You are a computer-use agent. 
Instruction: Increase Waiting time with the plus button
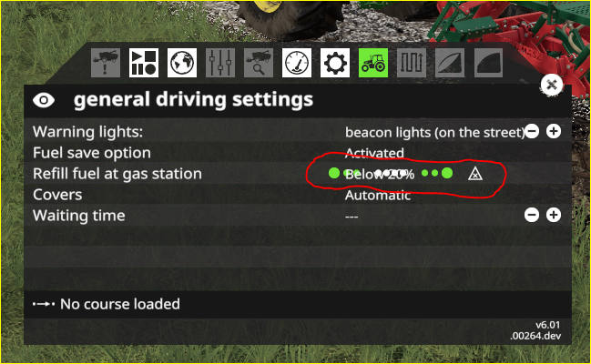[x=554, y=215]
